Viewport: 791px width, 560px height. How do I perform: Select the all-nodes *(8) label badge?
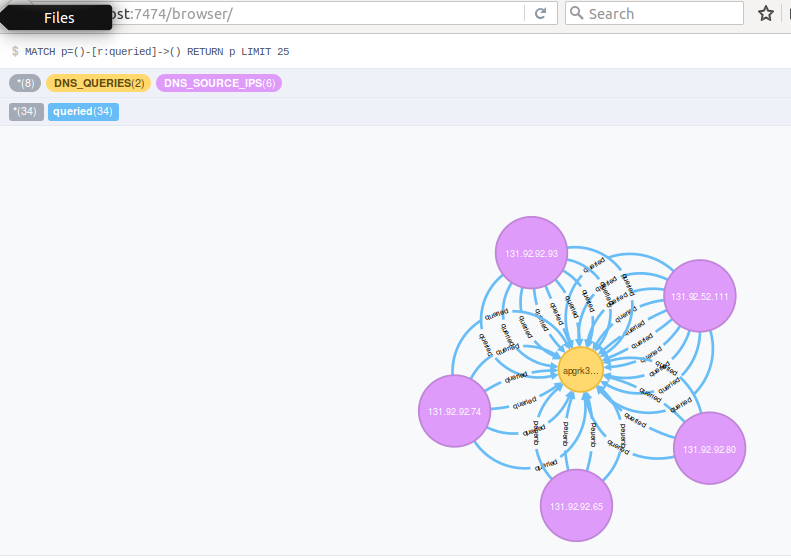(25, 83)
